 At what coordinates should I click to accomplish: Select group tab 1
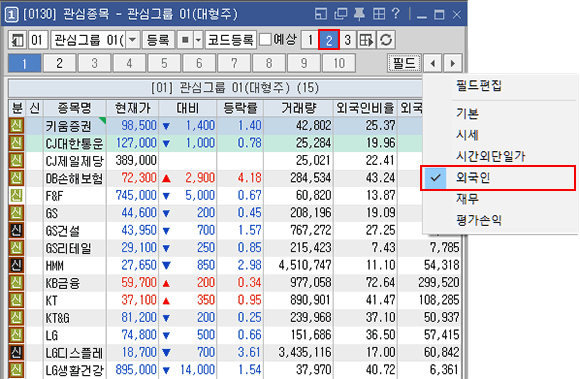click(24, 64)
